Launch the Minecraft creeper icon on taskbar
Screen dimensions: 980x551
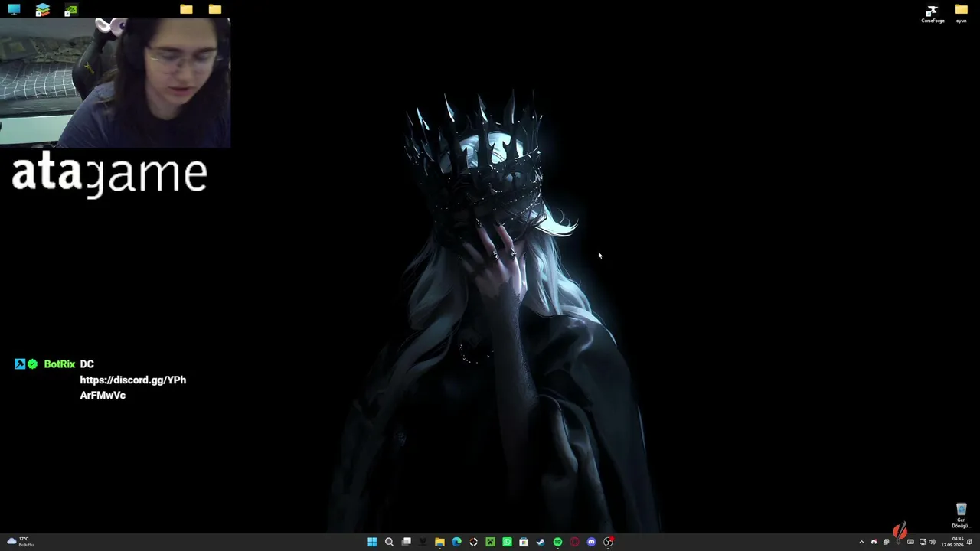490,542
